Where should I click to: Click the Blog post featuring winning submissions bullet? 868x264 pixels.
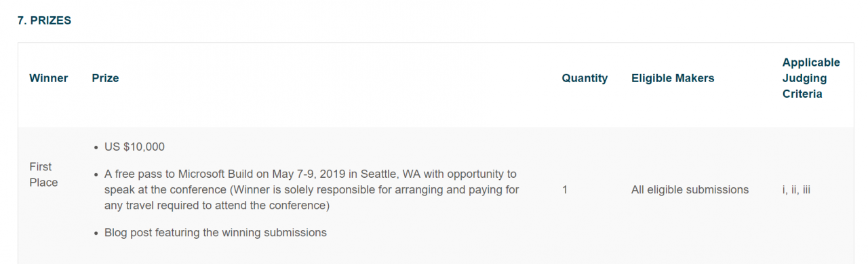tap(216, 232)
